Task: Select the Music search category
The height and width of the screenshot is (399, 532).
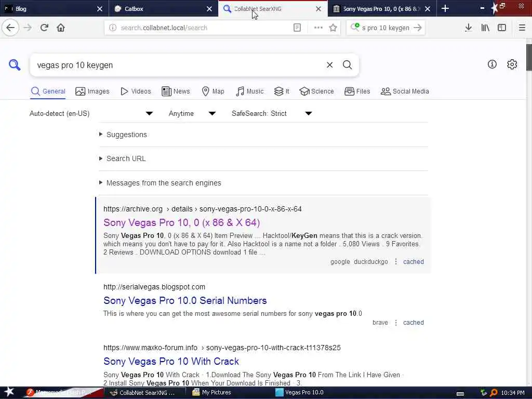Action: point(250,91)
